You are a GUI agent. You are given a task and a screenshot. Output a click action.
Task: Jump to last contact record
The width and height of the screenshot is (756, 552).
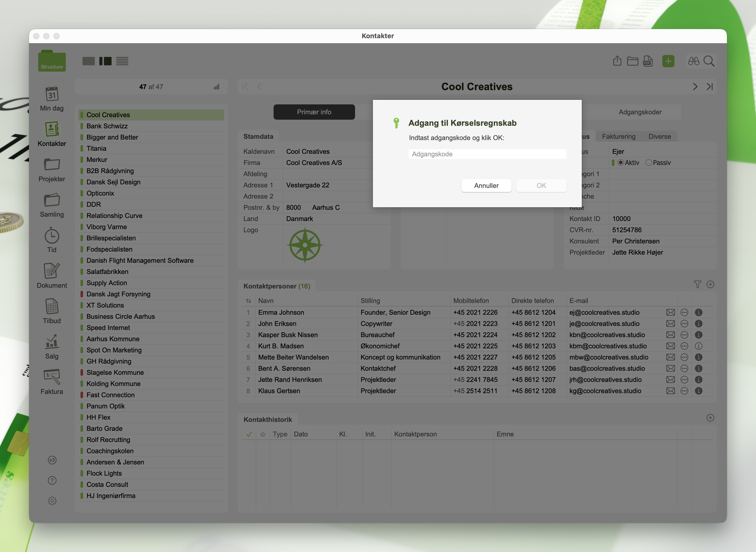710,87
